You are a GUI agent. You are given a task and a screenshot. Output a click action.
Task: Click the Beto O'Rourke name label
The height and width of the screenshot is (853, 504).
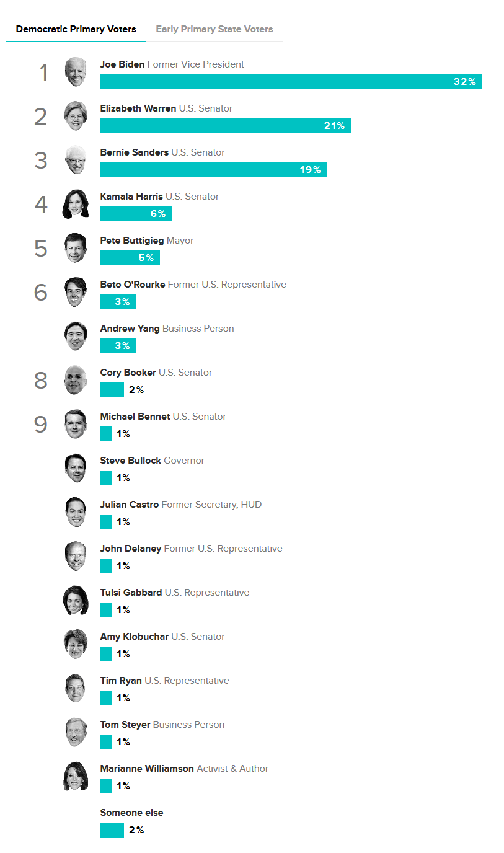[133, 285]
